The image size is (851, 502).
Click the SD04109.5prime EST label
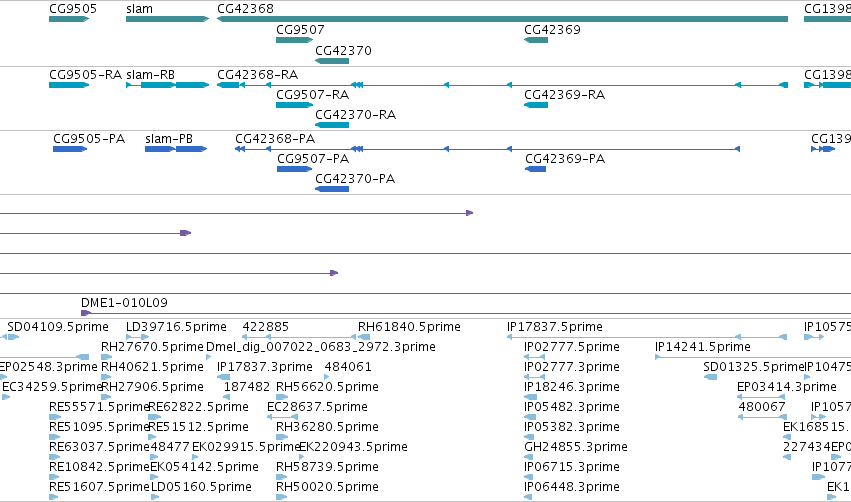point(58,327)
